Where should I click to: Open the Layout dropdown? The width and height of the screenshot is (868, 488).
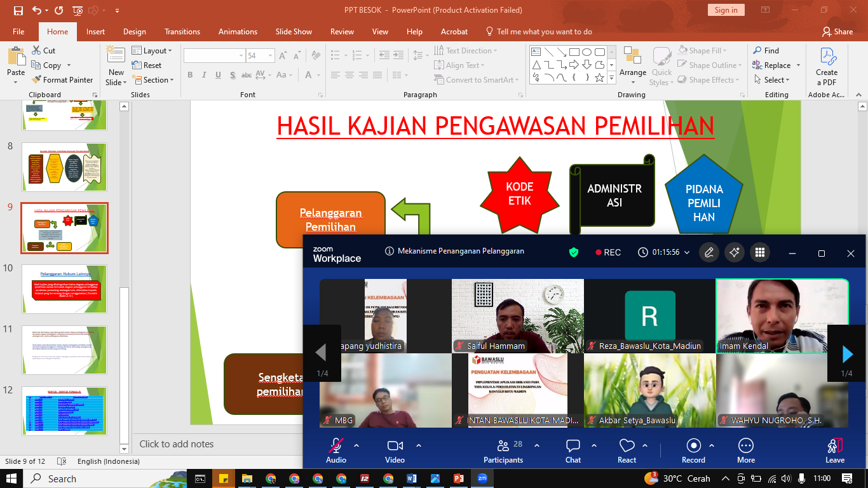tap(152, 51)
